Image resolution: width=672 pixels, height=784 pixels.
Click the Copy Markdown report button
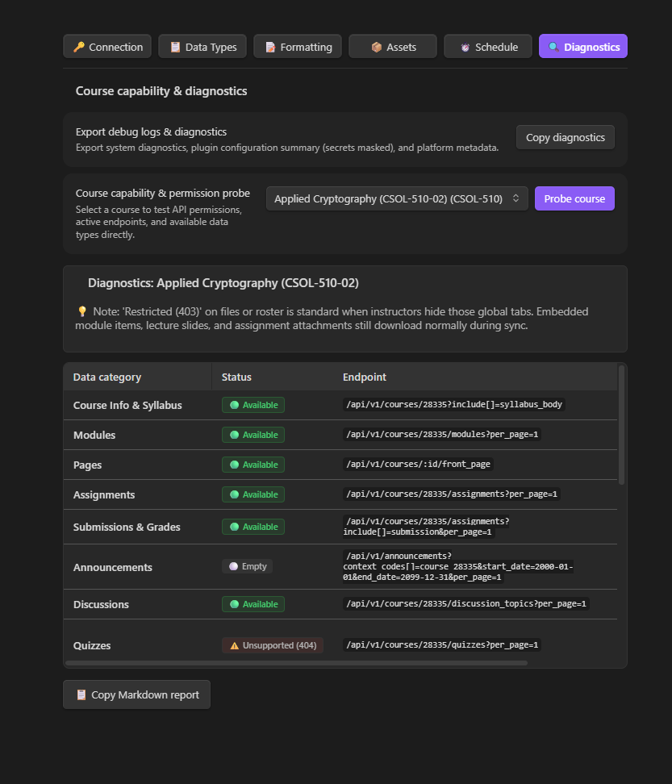[x=136, y=694]
